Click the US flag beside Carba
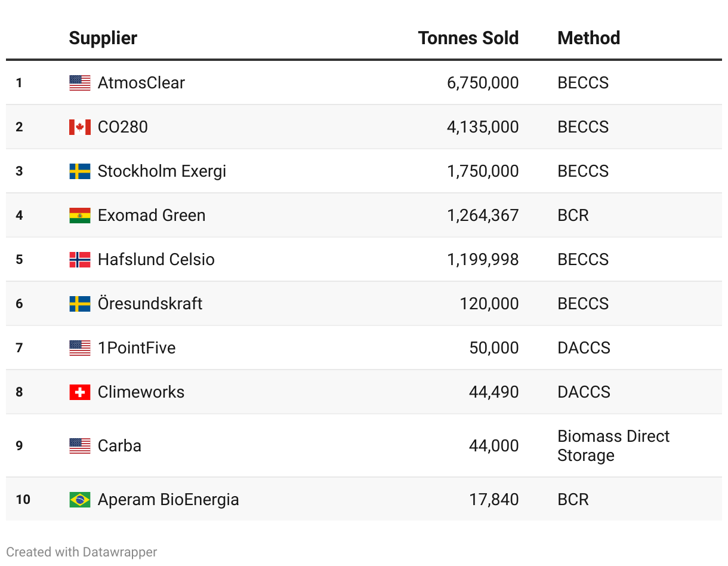The image size is (728, 566). [80, 446]
